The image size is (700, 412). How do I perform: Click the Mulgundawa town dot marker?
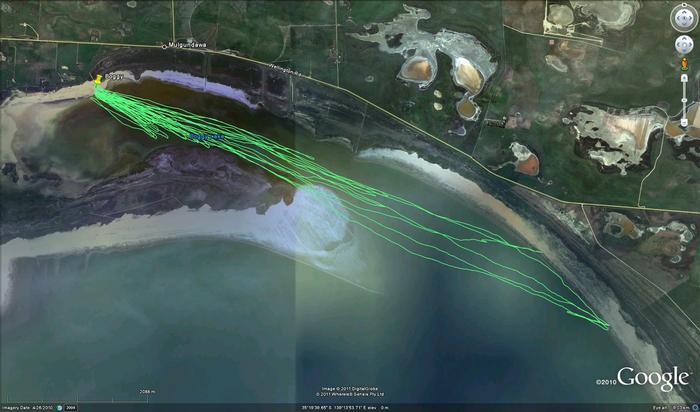(x=166, y=46)
